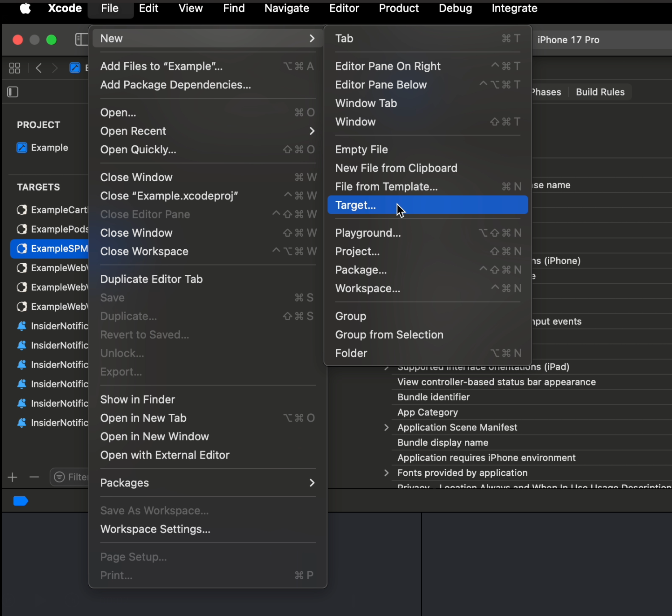Open the Find menu
The height and width of the screenshot is (616, 672).
pos(234,8)
